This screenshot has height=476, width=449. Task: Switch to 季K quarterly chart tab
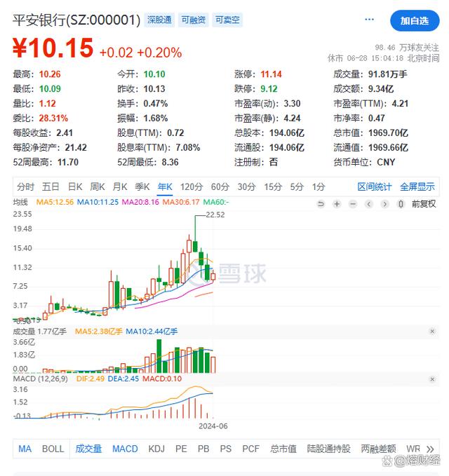pyautogui.click(x=142, y=186)
